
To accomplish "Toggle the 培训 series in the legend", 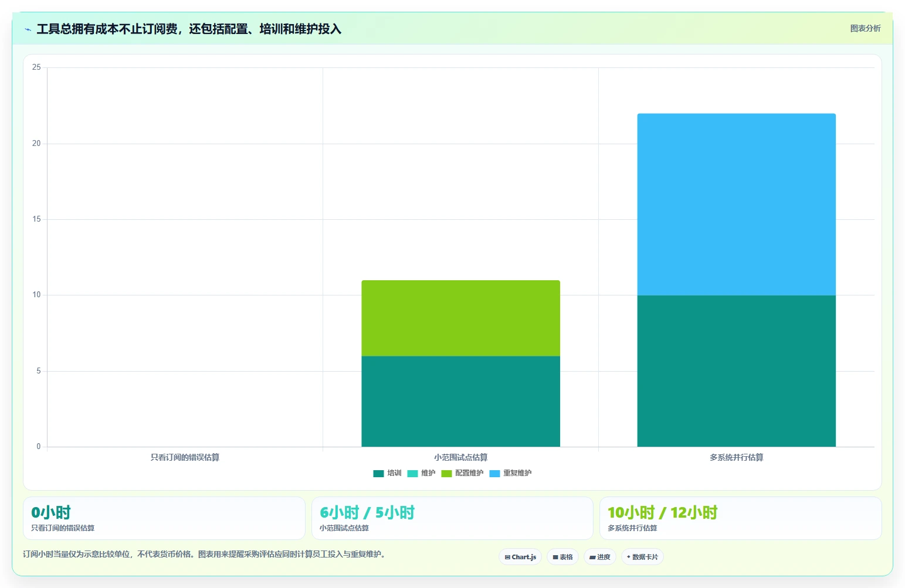I will [387, 473].
